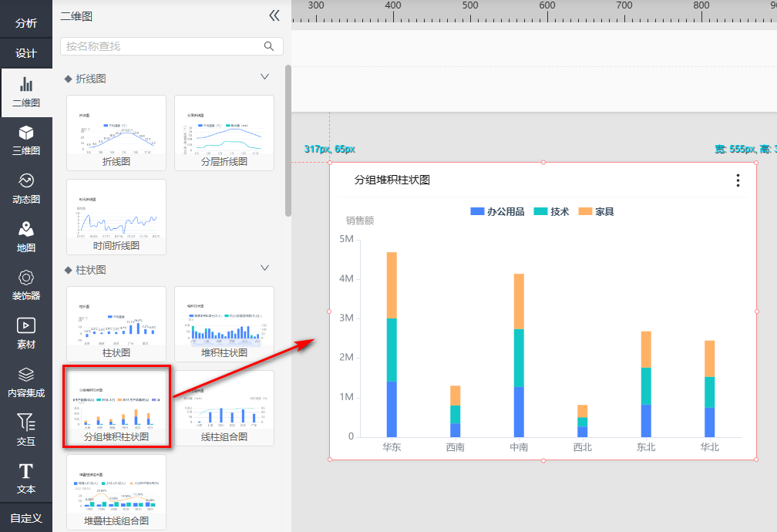The width and height of the screenshot is (777, 532).
Task: Collapse the 柱状图 group chevron
Action: pyautogui.click(x=265, y=268)
